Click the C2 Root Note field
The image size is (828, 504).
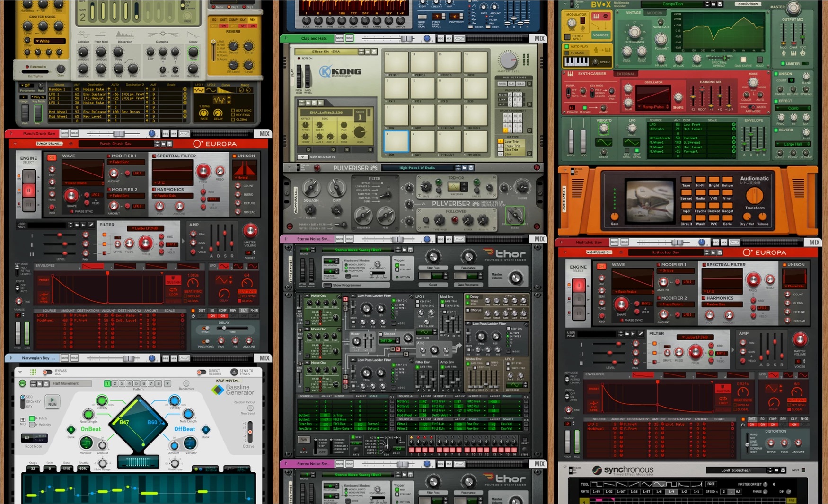click(35, 438)
